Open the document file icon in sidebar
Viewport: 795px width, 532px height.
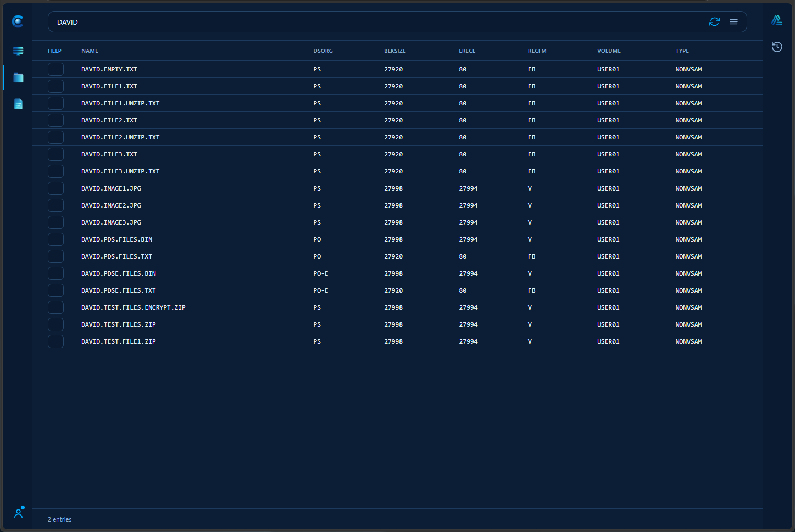tap(18, 104)
